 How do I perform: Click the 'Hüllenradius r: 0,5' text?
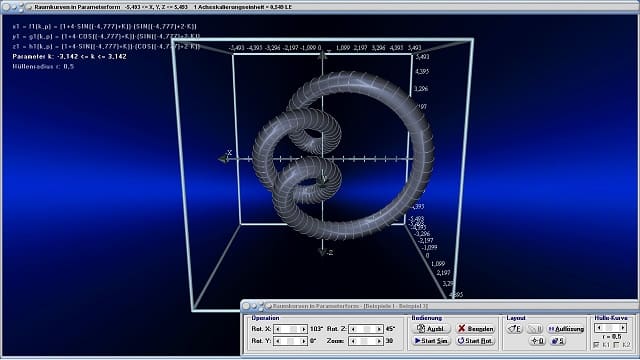pos(43,67)
